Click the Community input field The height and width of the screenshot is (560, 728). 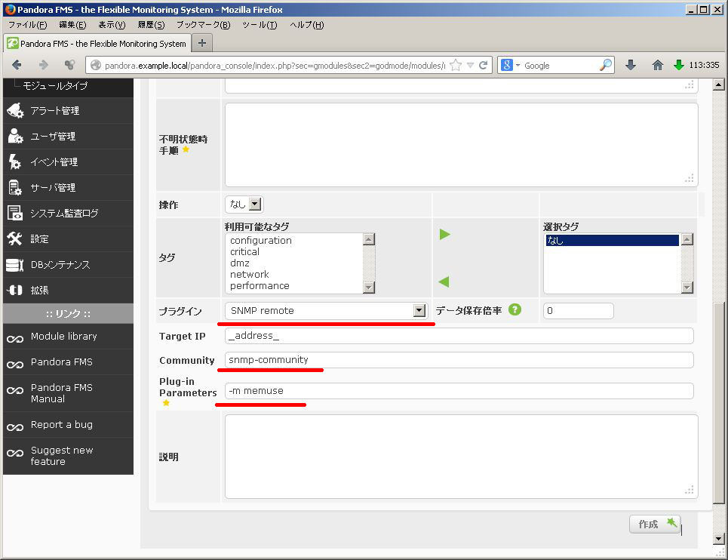pyautogui.click(x=459, y=360)
